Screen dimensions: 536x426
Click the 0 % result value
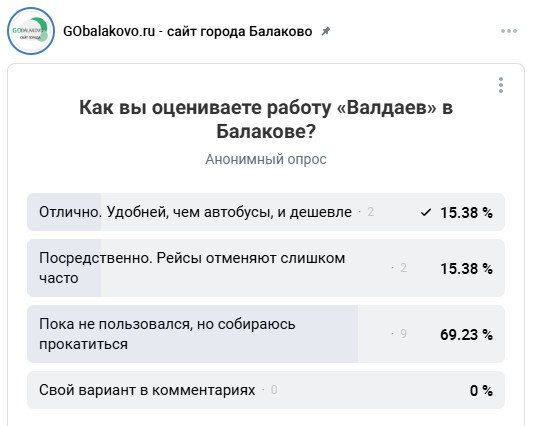pos(481,390)
